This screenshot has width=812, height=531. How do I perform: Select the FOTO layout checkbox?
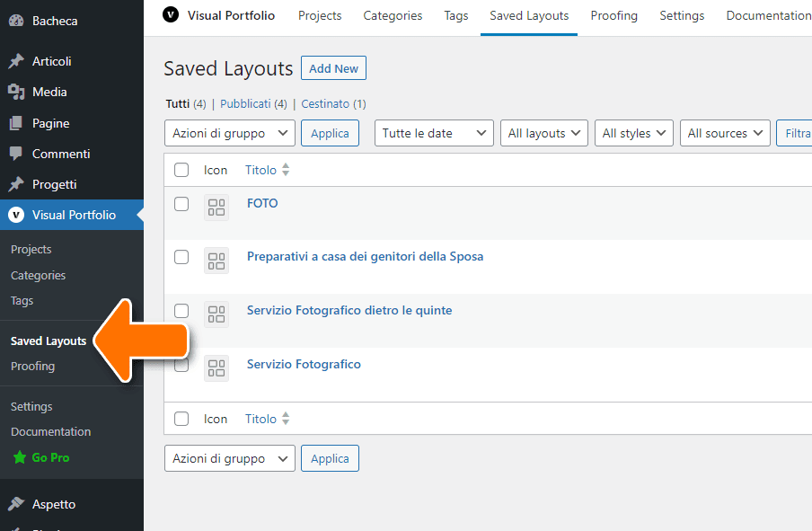point(181,204)
